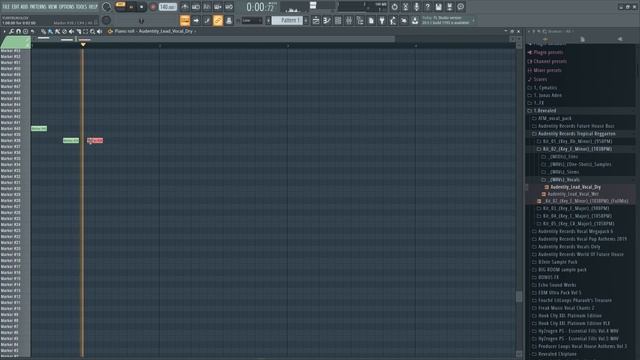Select the Mute tool

coord(71,31)
